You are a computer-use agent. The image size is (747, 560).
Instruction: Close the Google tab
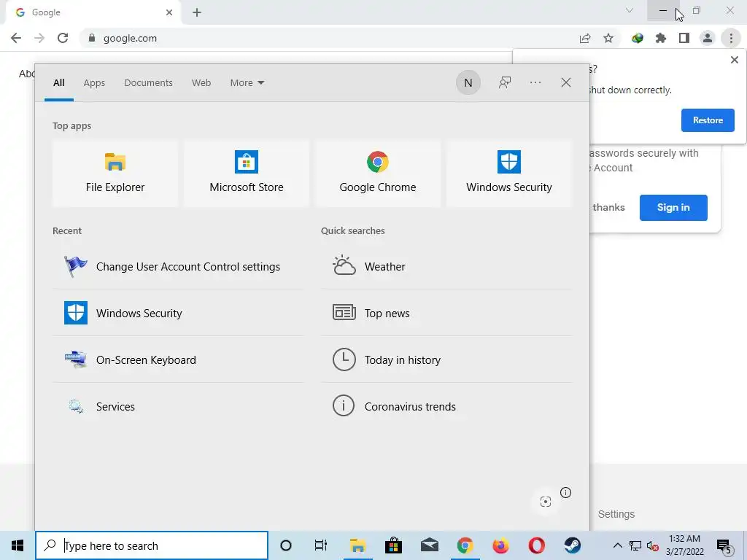[169, 12]
